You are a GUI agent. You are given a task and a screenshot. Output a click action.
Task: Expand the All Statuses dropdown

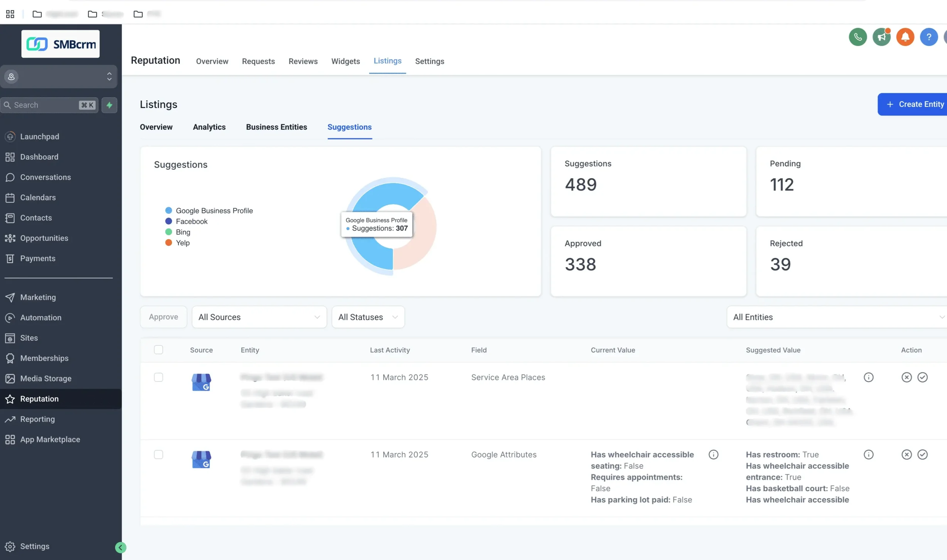tap(368, 317)
